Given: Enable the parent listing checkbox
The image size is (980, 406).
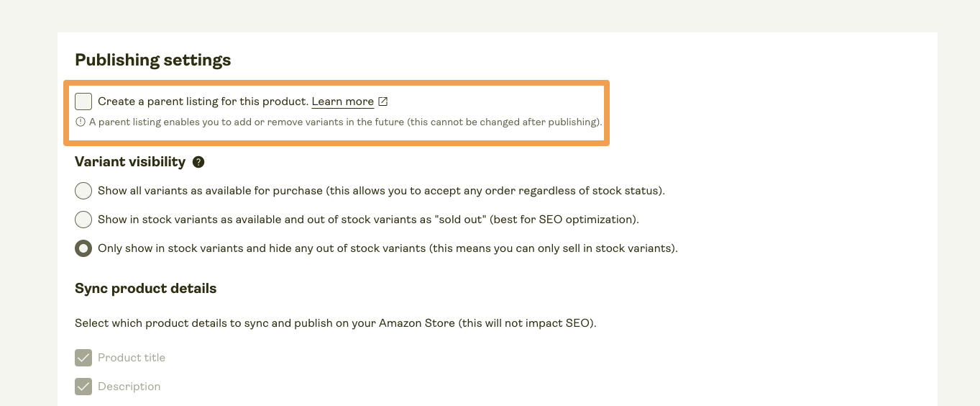Looking at the screenshot, I should pyautogui.click(x=83, y=101).
